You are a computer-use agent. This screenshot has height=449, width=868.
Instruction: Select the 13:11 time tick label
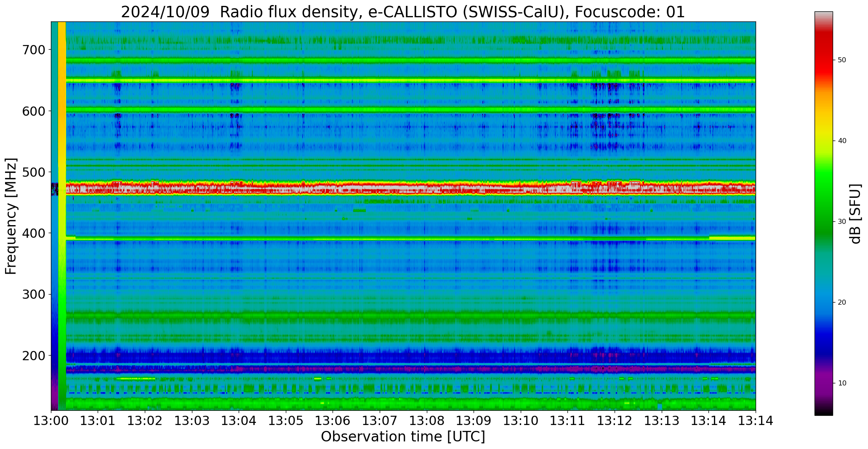(x=568, y=421)
